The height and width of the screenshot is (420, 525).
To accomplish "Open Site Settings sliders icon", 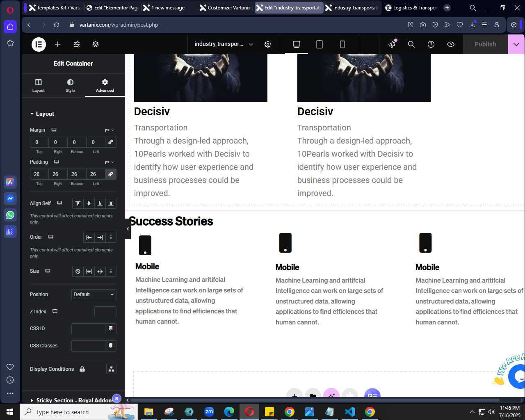I will pos(77,44).
